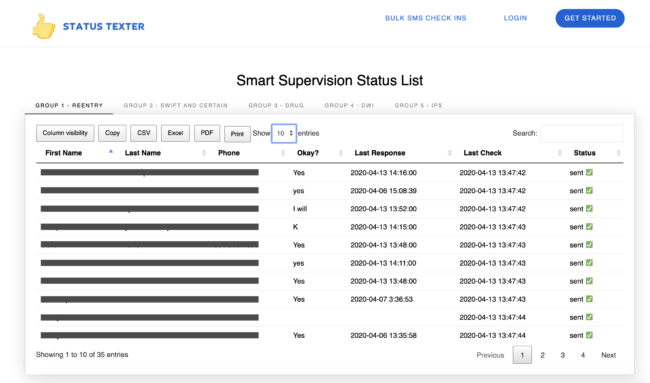Click the Smart Supervision Status List heading

tap(330, 80)
